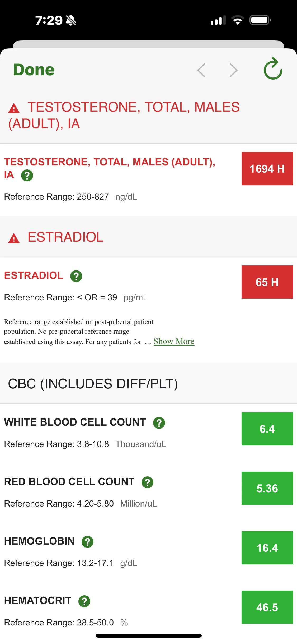The height and width of the screenshot is (644, 297).
Task: Tap the green 6.4 WBC result
Action: (267, 429)
